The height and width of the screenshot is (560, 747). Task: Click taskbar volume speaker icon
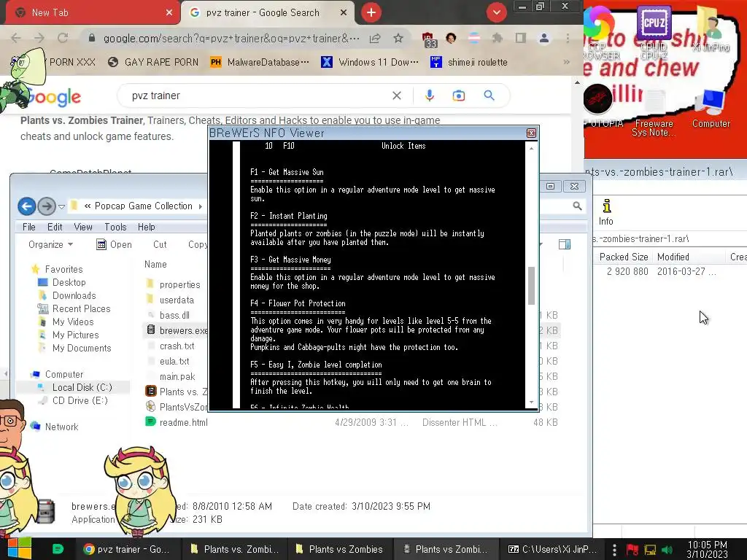[x=667, y=550]
